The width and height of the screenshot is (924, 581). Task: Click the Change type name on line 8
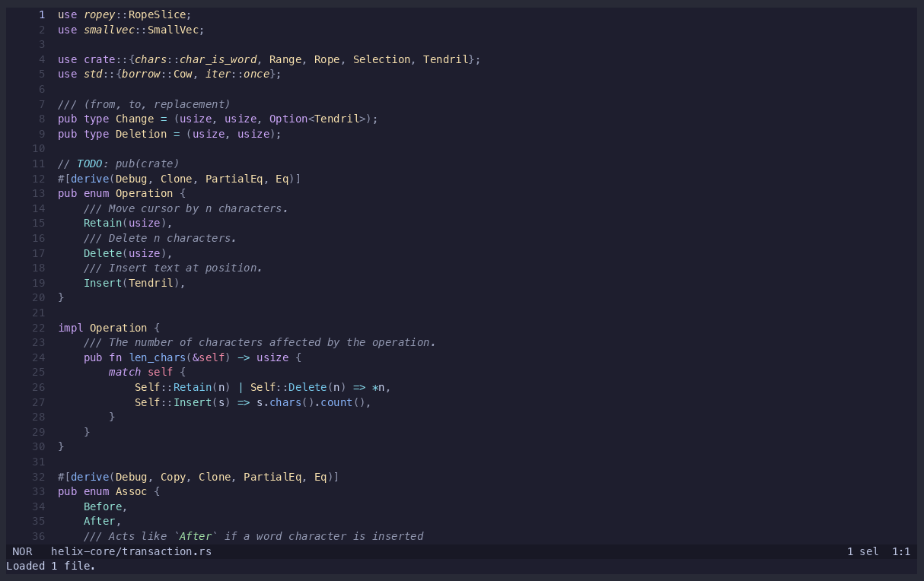(x=135, y=119)
